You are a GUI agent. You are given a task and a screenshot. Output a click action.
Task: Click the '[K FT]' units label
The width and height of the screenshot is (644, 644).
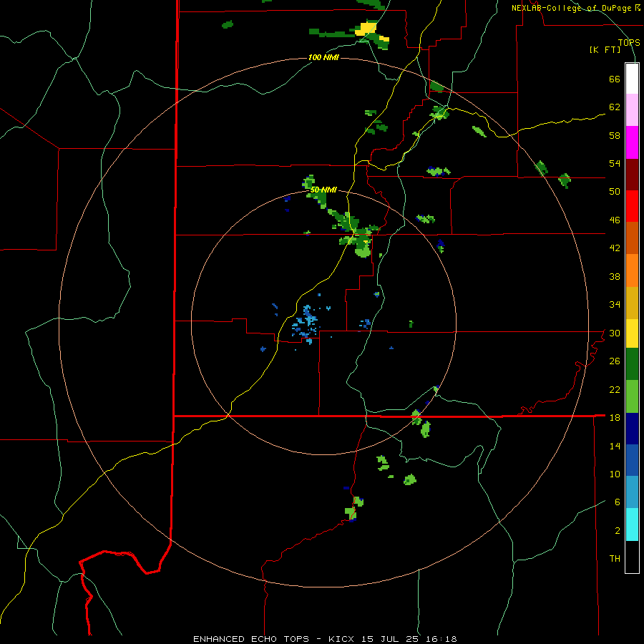(605, 49)
